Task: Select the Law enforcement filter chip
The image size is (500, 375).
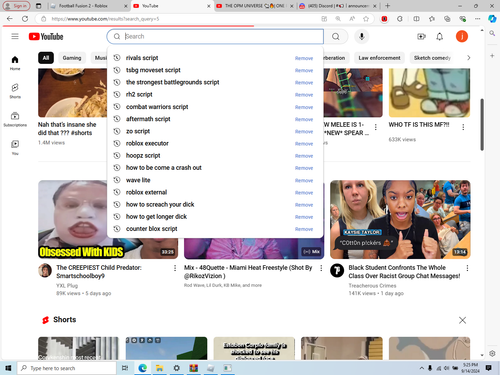Action: [x=379, y=58]
